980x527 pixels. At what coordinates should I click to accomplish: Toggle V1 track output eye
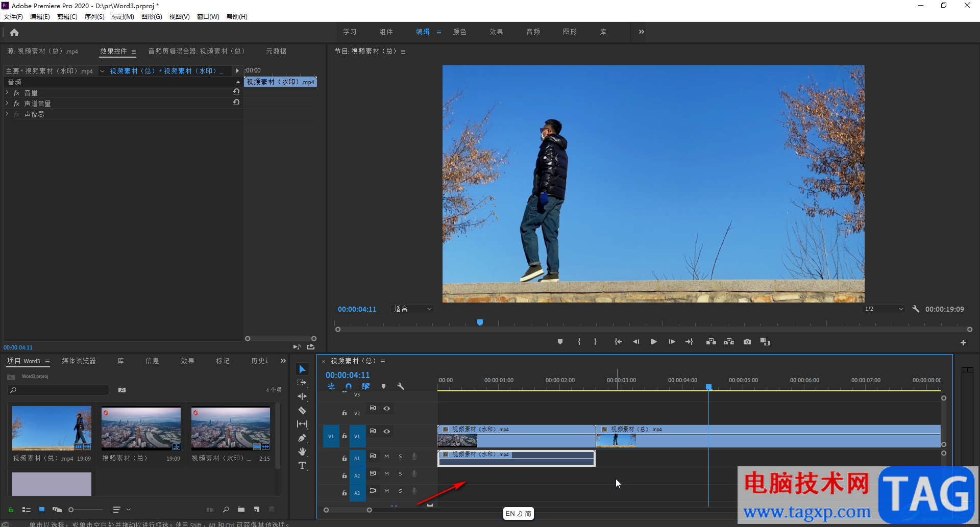386,431
